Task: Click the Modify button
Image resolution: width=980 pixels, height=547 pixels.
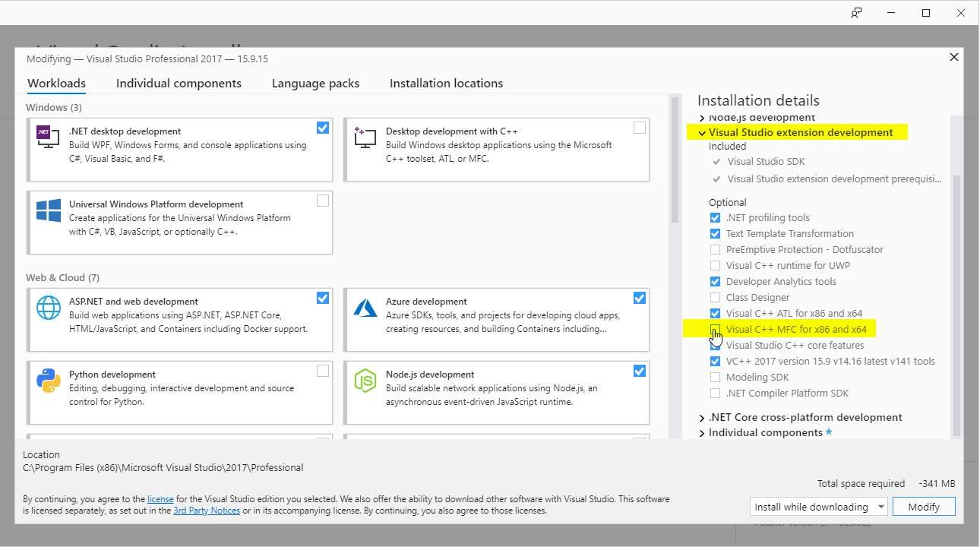Action: coord(924,507)
